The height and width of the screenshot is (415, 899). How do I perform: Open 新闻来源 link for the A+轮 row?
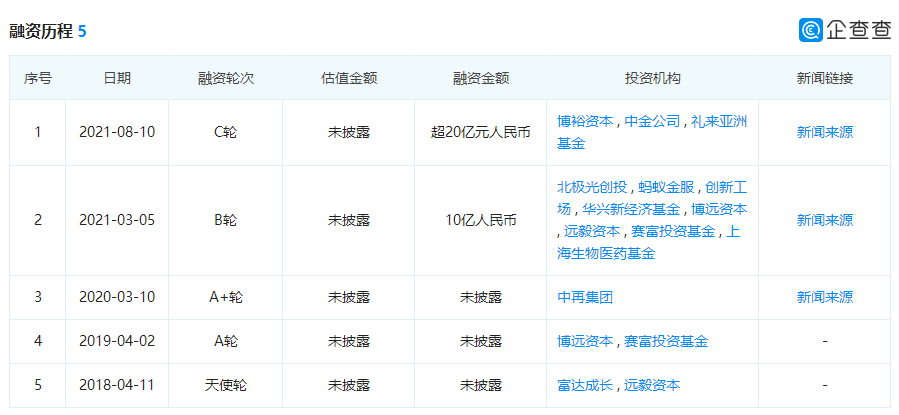click(x=824, y=297)
